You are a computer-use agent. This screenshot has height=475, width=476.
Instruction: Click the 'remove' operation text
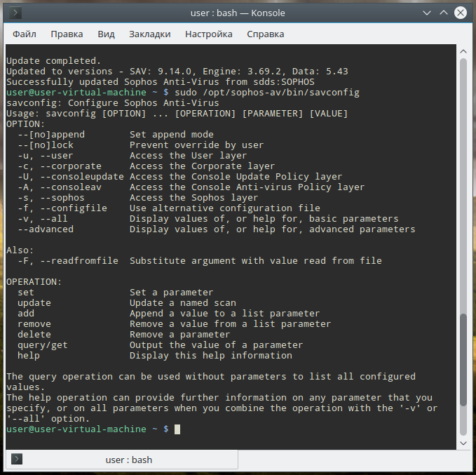pyautogui.click(x=34, y=324)
